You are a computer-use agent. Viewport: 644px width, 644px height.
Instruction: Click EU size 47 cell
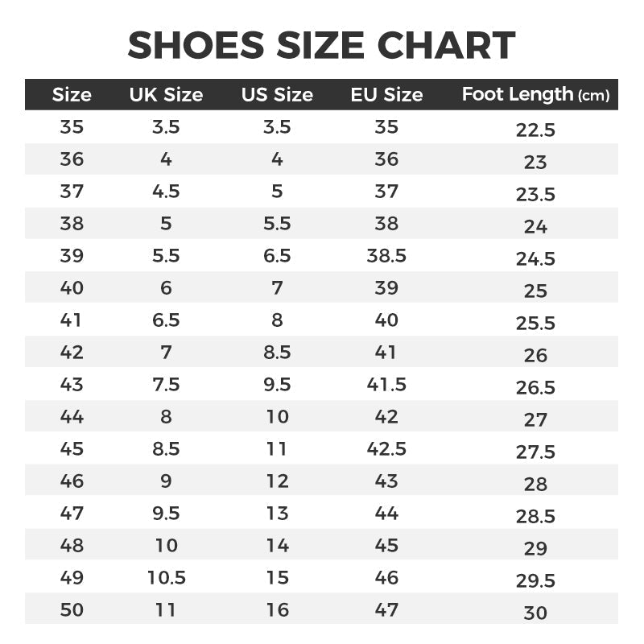pos(386,610)
